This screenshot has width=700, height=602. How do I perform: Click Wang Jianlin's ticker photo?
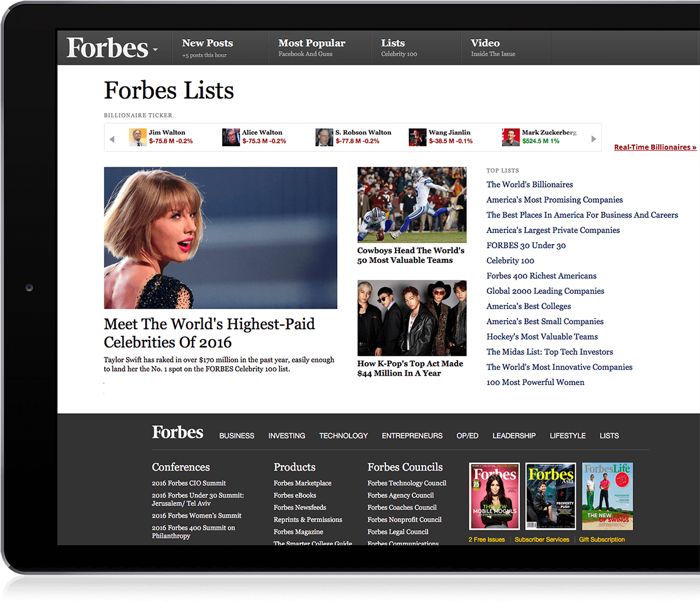[417, 137]
